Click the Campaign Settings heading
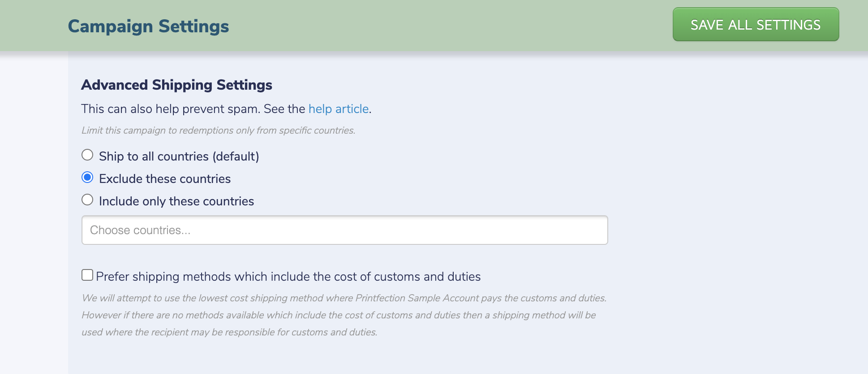 pos(148,26)
